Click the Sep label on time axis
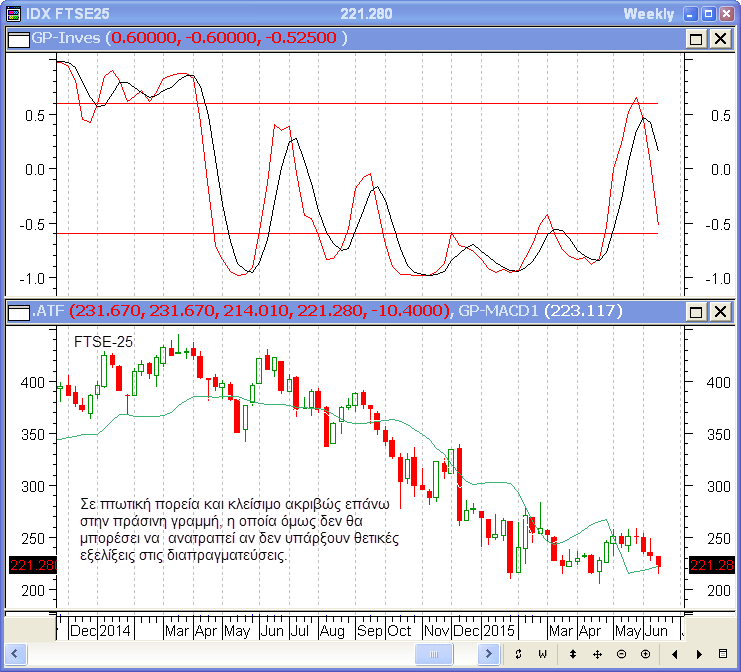Screen dimensions: 741x672 click(x=370, y=631)
